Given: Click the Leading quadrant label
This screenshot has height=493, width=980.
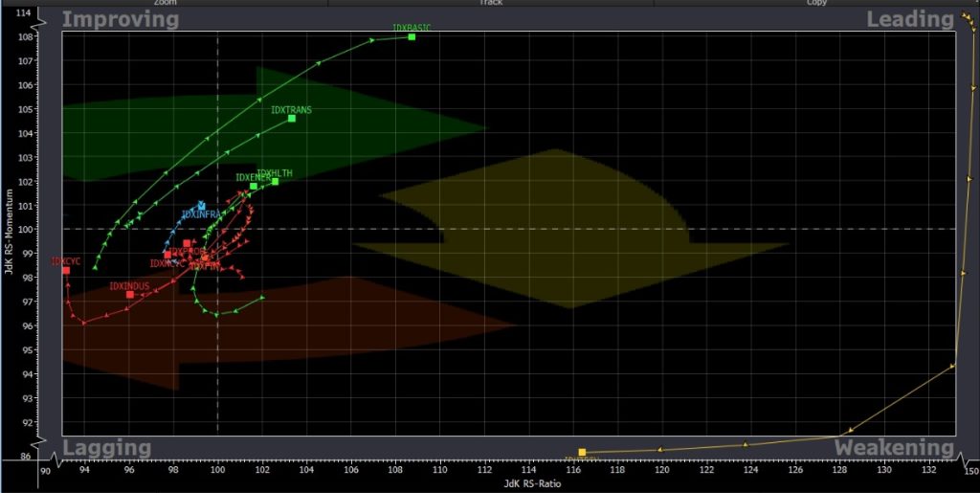Looking at the screenshot, I should [x=910, y=19].
